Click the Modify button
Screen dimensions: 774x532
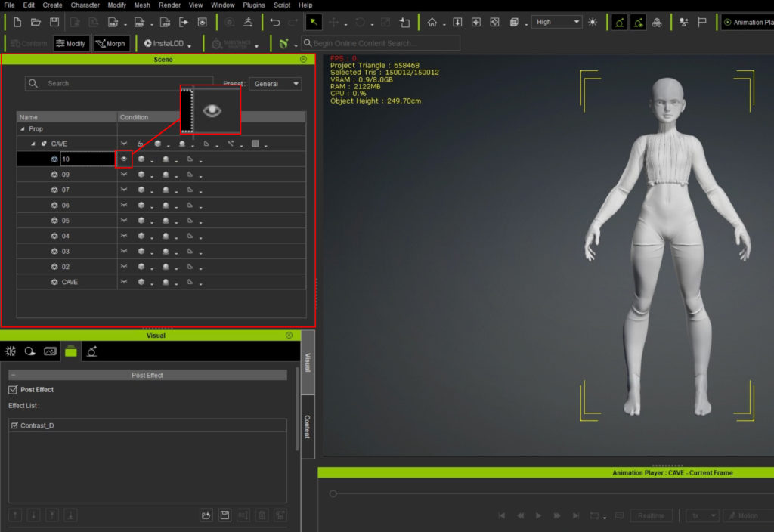pos(70,44)
